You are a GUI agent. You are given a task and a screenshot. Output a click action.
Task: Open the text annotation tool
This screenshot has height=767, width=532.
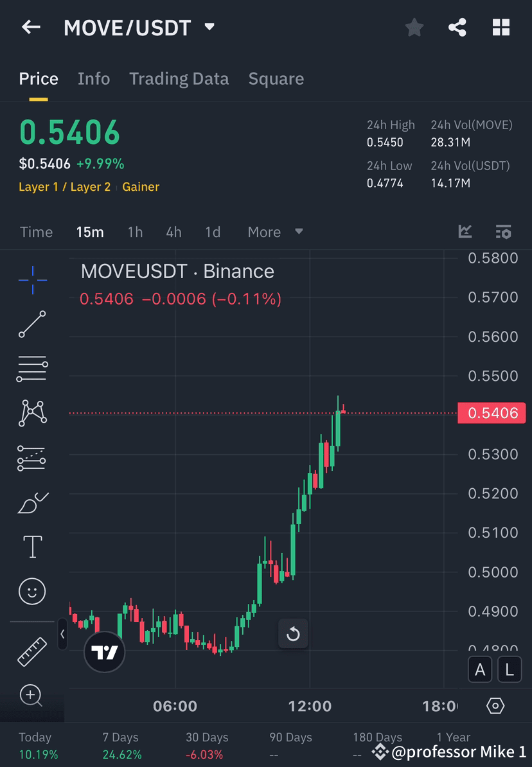32,546
